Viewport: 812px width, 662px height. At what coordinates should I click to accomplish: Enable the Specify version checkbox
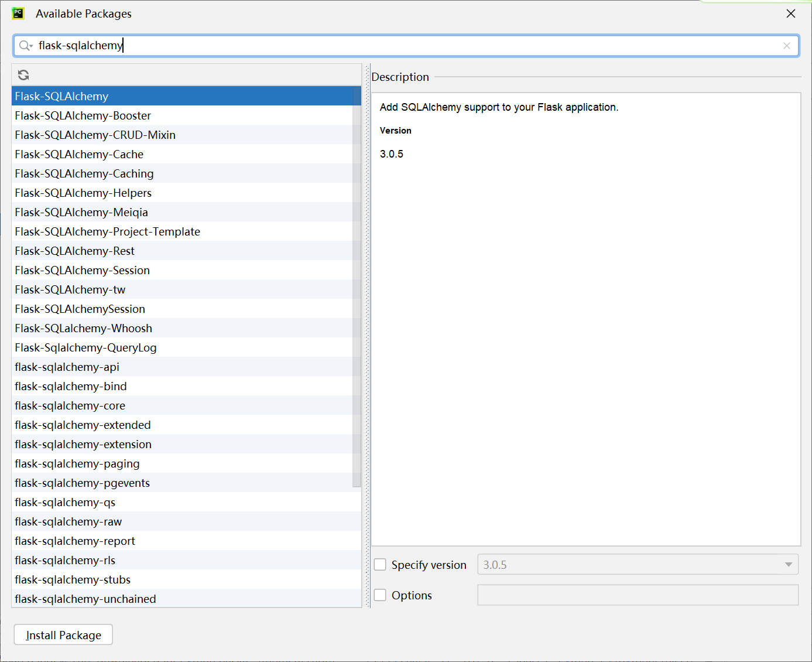coord(380,565)
